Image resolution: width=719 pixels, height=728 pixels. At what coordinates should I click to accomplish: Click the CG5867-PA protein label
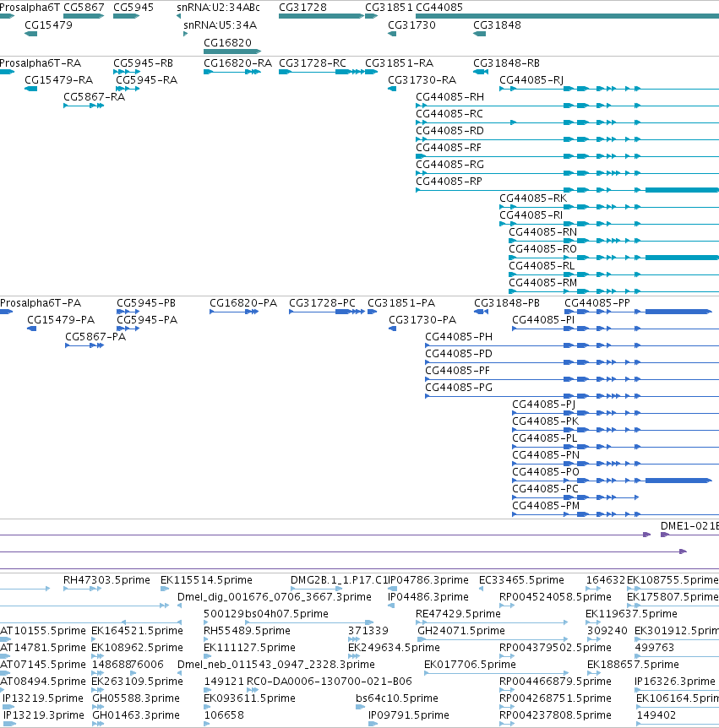click(95, 337)
